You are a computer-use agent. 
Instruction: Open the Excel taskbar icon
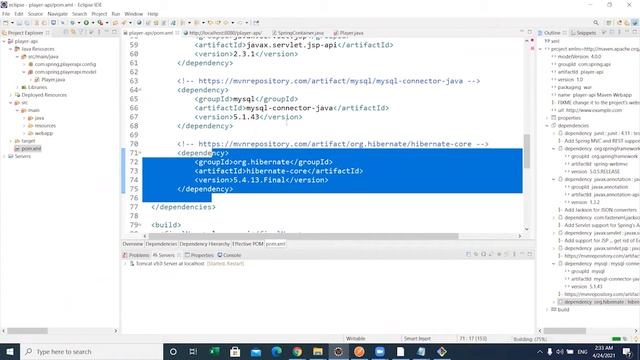click(214, 351)
